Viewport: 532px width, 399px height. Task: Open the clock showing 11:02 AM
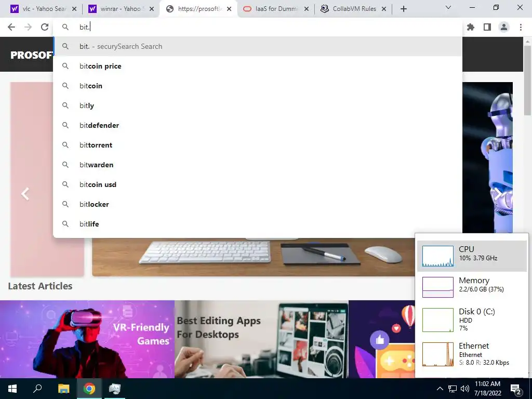tap(487, 389)
